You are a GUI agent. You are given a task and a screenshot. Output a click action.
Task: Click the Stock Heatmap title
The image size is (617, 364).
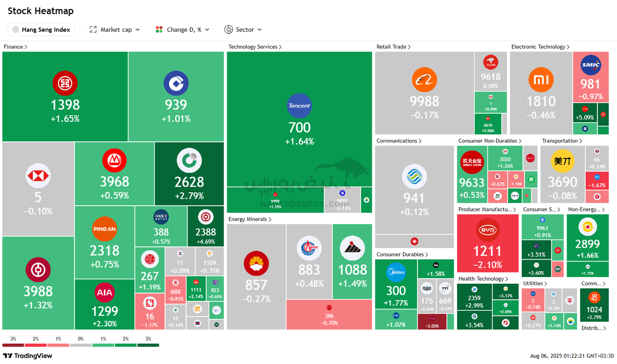[x=41, y=11]
